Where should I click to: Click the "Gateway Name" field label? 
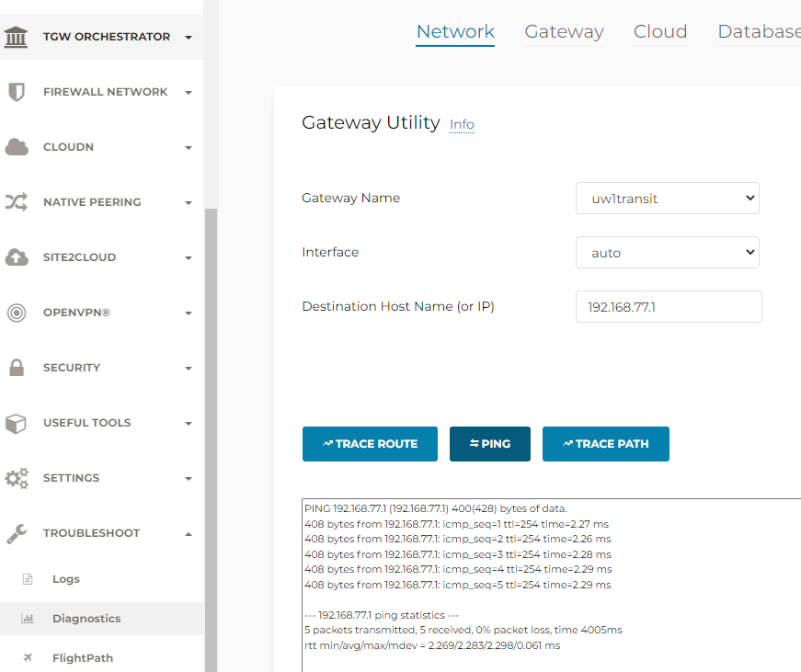[351, 199]
